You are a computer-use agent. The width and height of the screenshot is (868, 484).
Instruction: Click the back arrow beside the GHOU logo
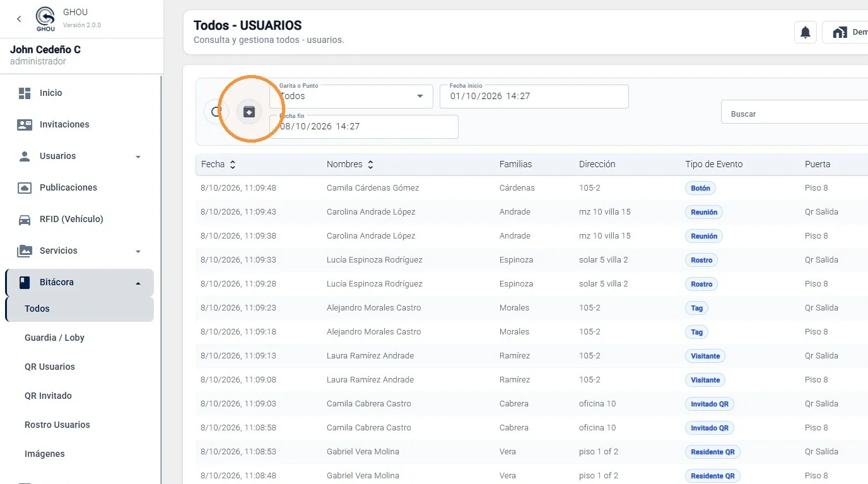coord(19,19)
